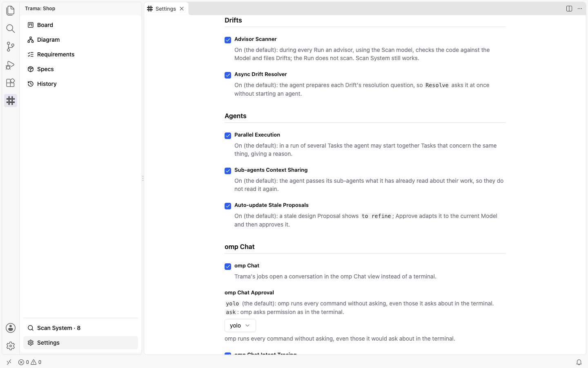This screenshot has width=588, height=368.
Task: Open the omp Chat Approval yolo dropdown
Action: pyautogui.click(x=240, y=325)
